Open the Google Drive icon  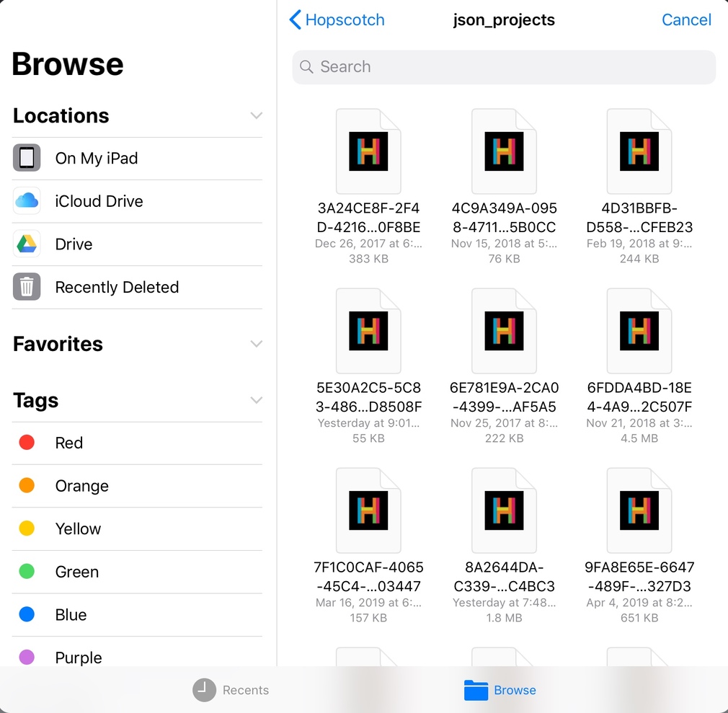click(27, 244)
